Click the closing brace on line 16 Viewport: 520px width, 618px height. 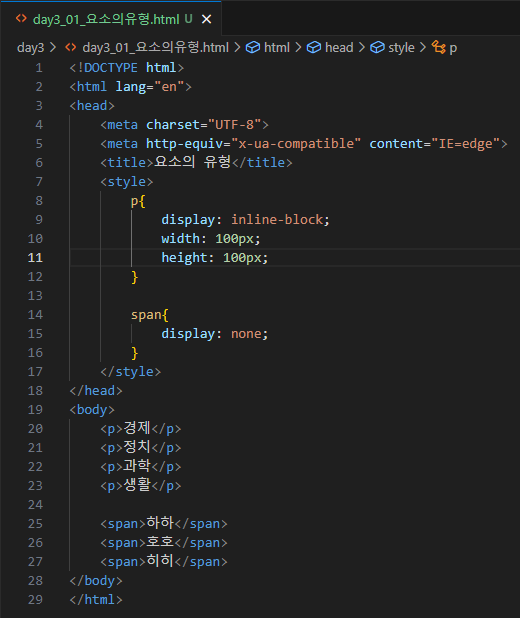click(134, 353)
